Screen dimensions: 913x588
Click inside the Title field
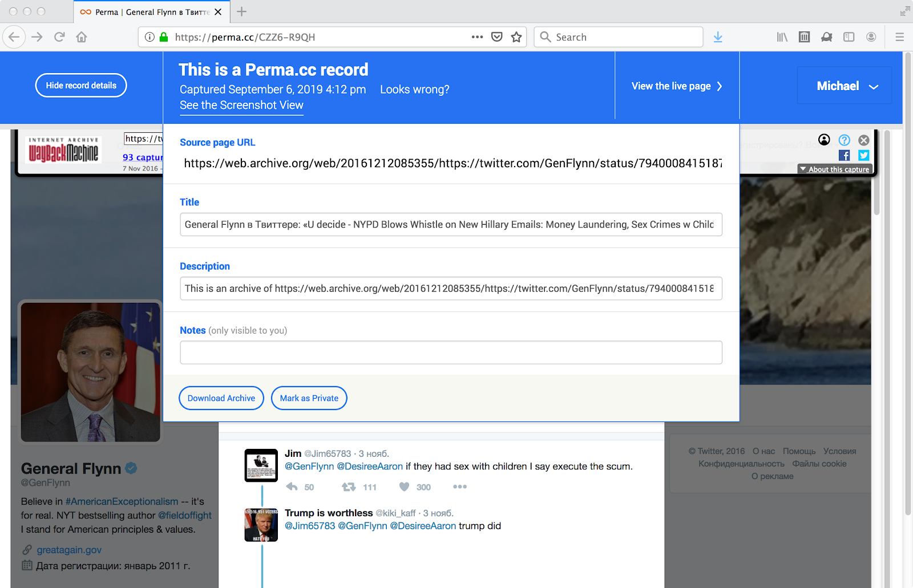451,225
